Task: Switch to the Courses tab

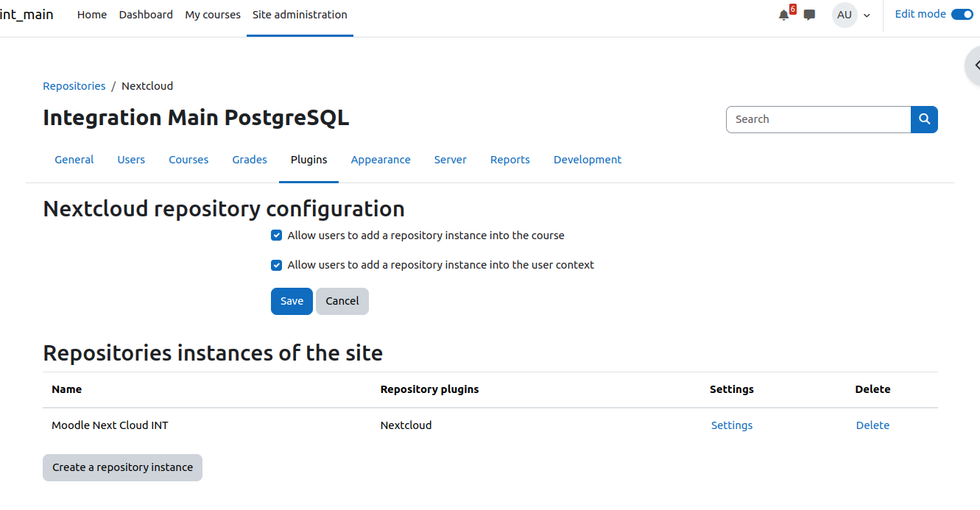Action: (188, 160)
